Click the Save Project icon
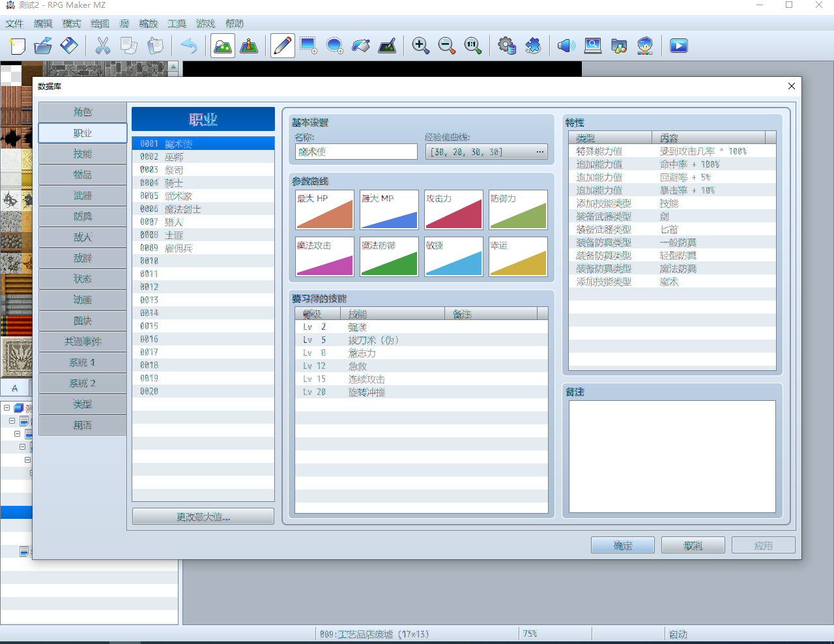This screenshot has height=644, width=834. coord(69,46)
